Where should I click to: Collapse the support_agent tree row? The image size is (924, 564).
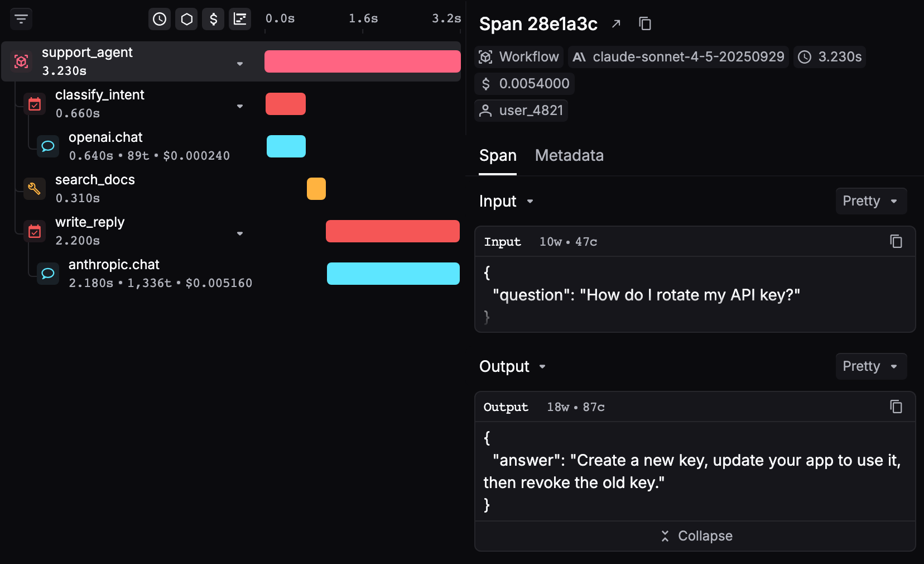pyautogui.click(x=240, y=64)
